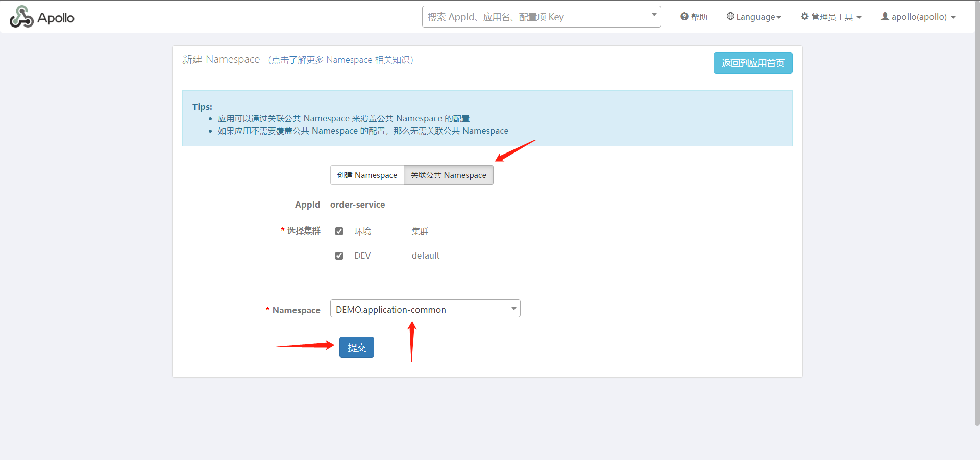The height and width of the screenshot is (460, 980).
Task: Click the globe Language icon
Action: pyautogui.click(x=730, y=17)
